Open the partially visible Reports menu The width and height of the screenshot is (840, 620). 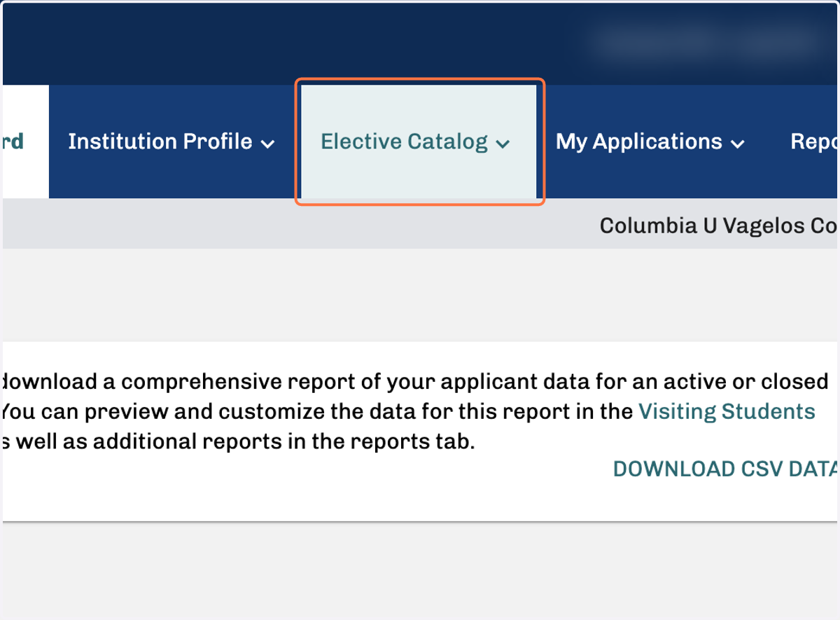point(815,142)
